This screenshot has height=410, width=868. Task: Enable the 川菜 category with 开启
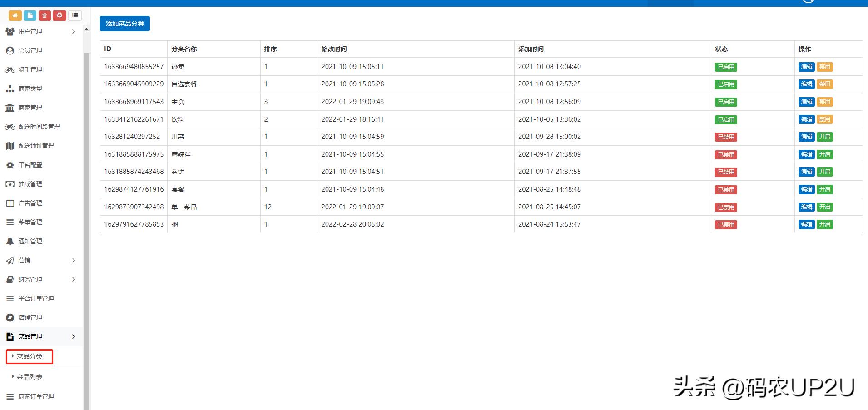[x=825, y=137]
